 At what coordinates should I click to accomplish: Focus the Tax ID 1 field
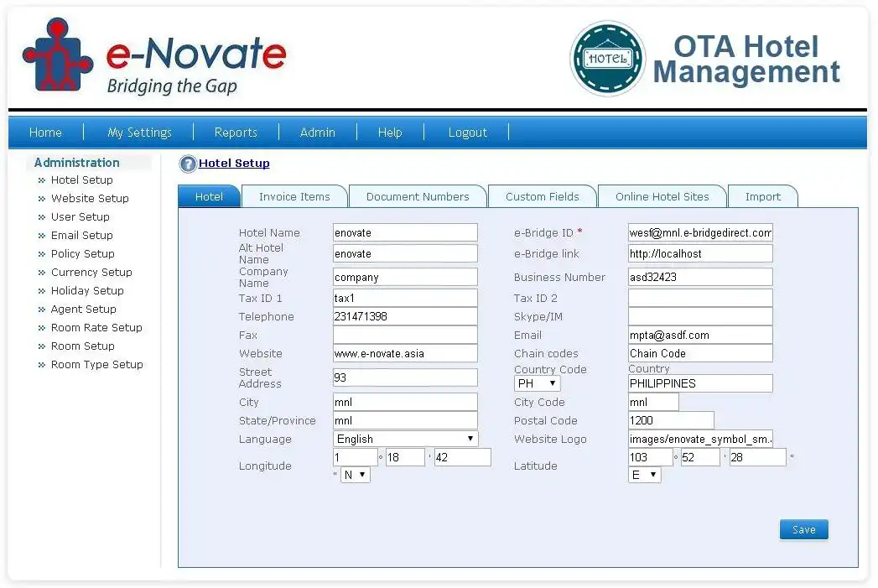tap(405, 298)
